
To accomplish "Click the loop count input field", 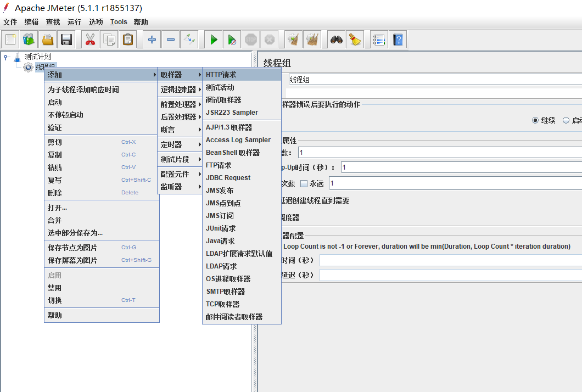I will (x=455, y=183).
